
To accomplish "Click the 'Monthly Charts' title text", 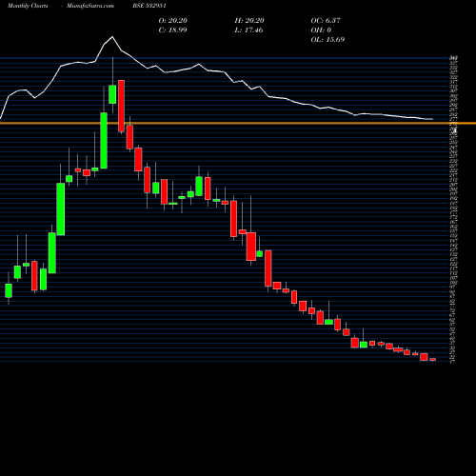I will tap(28, 6).
